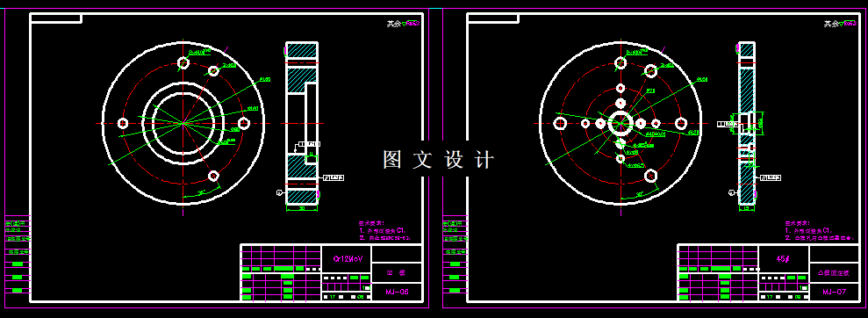
Task: Select the 30° angle dimension in MJ-06 drawing
Action: (201, 193)
